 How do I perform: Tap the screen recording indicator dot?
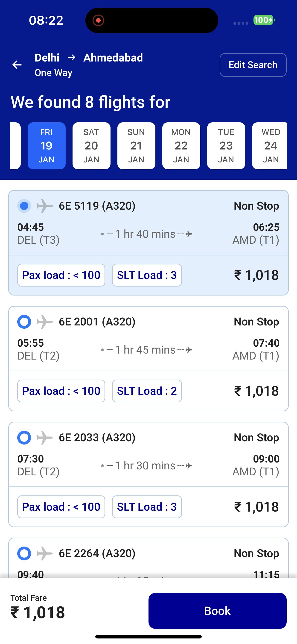coord(98,20)
